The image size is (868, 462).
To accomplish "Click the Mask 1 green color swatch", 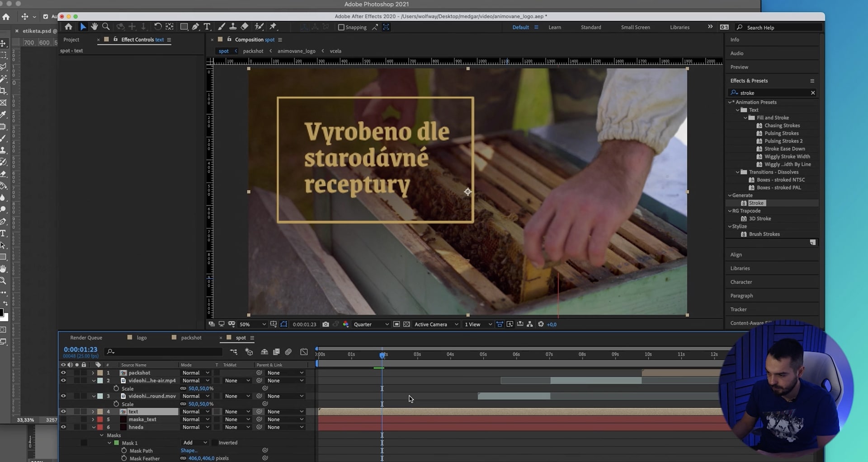I will point(116,443).
